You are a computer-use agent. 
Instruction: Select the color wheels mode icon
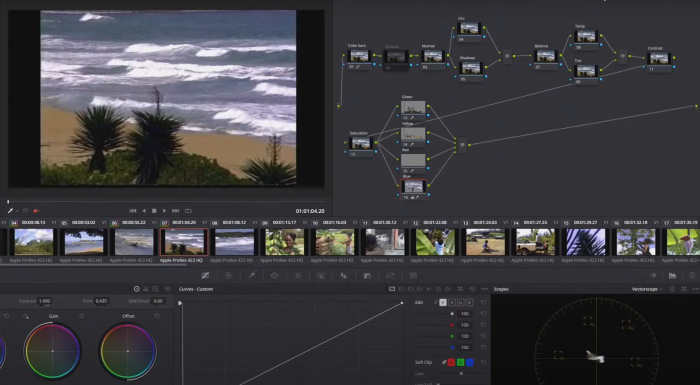click(x=137, y=289)
